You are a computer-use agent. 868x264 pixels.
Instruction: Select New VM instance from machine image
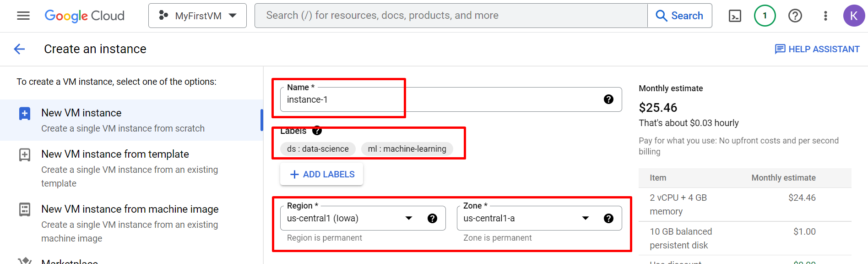(131, 223)
